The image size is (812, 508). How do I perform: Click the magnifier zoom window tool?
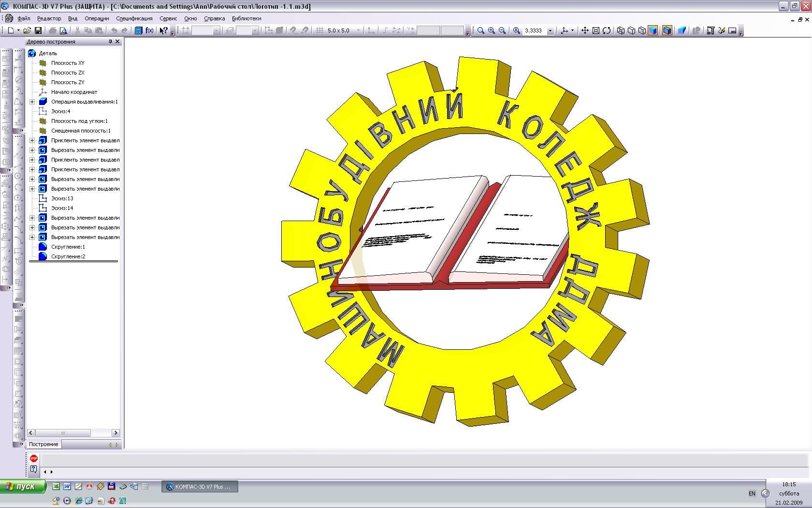tap(481, 30)
